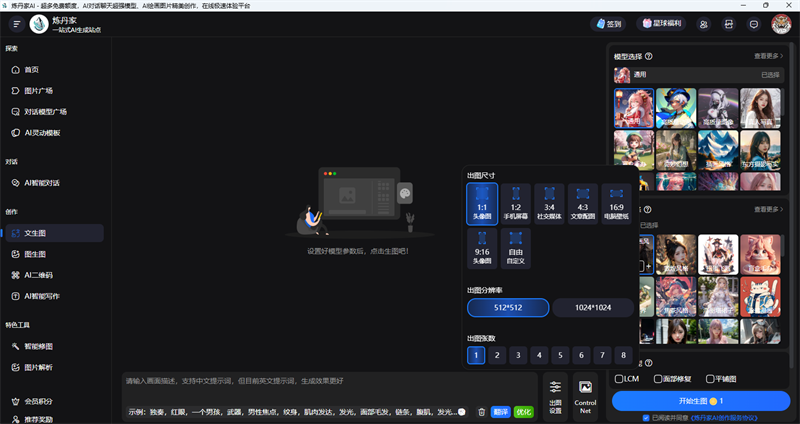
Task: Open the 出图设置 settings icon
Action: click(x=555, y=397)
